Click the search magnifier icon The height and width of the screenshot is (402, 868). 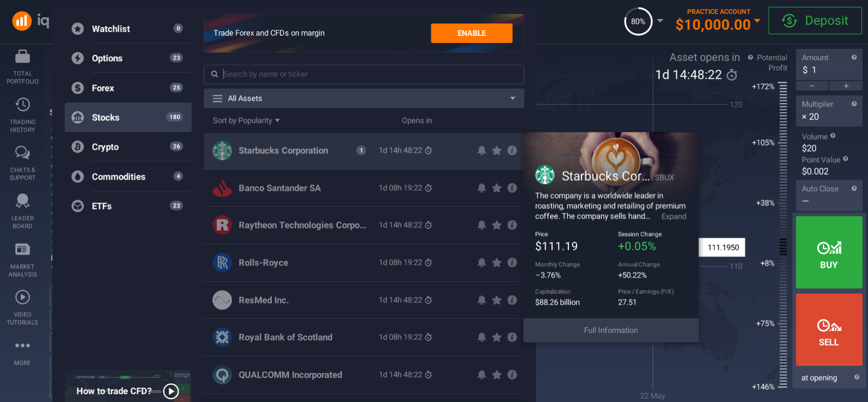pos(215,74)
